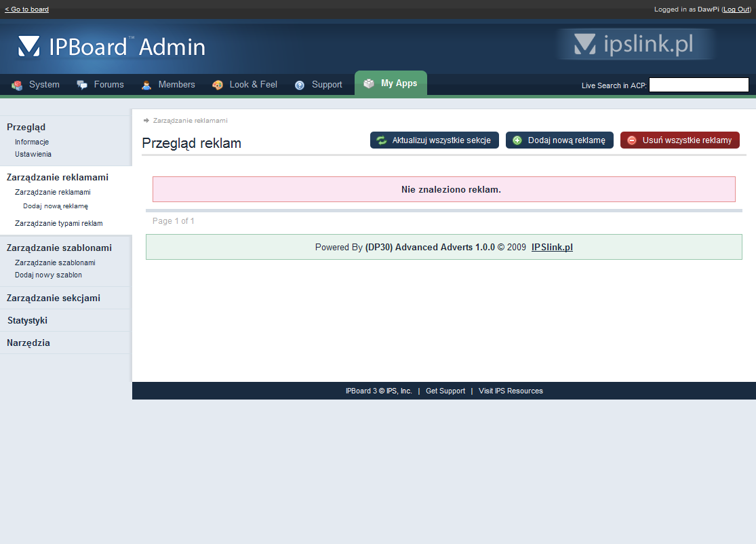Open Zarządzanie typami reklam in sidebar
This screenshot has height=544, width=756.
pyautogui.click(x=59, y=223)
